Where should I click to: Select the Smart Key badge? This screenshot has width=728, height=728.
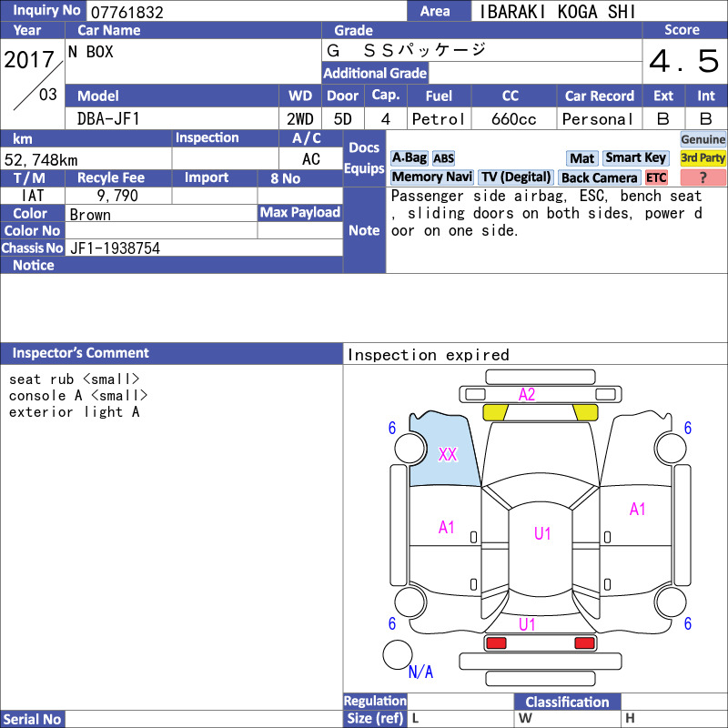click(x=635, y=158)
